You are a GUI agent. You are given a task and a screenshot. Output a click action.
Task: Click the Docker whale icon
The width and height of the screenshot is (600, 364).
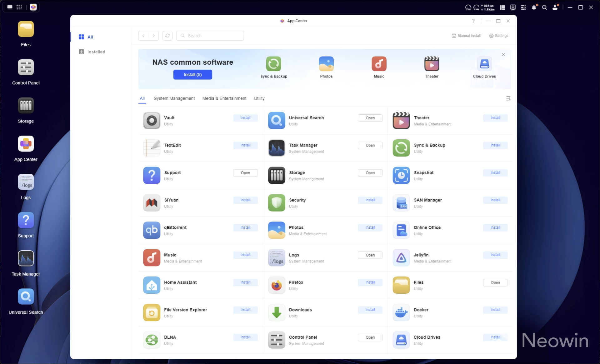tap(401, 312)
